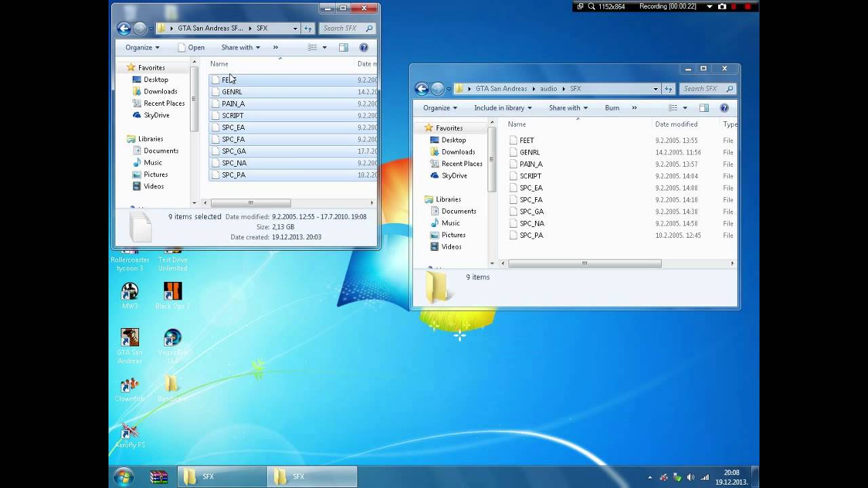Open Help in the audio SFX window
Viewport: 868px width, 488px height.
(724, 108)
